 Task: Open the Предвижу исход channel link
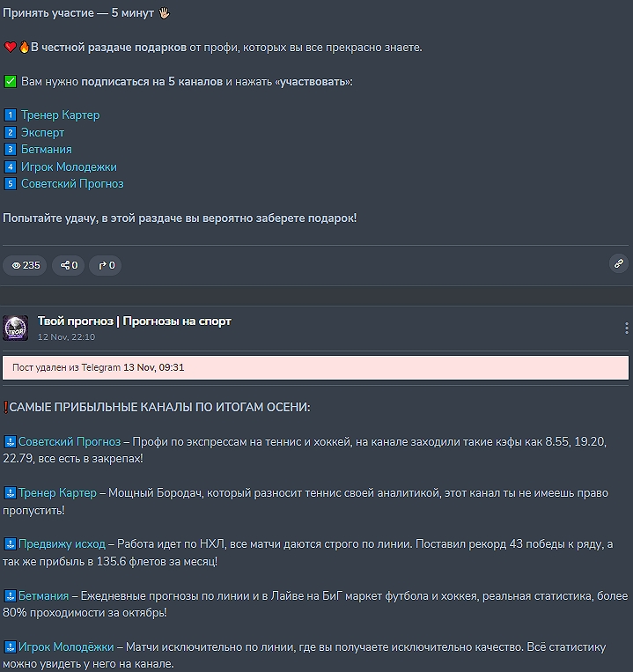pos(62,544)
